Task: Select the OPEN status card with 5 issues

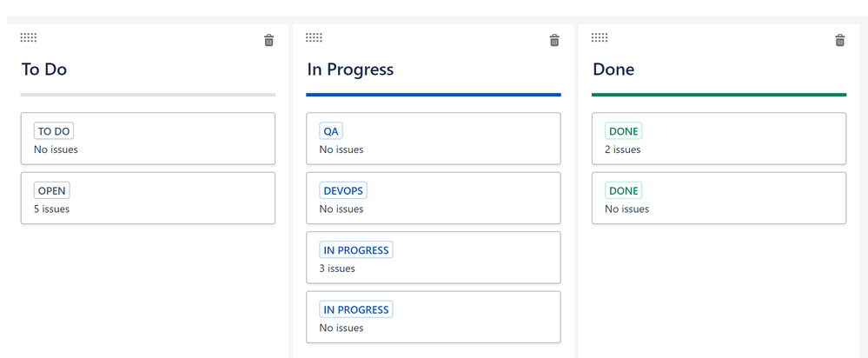Action: click(x=148, y=198)
